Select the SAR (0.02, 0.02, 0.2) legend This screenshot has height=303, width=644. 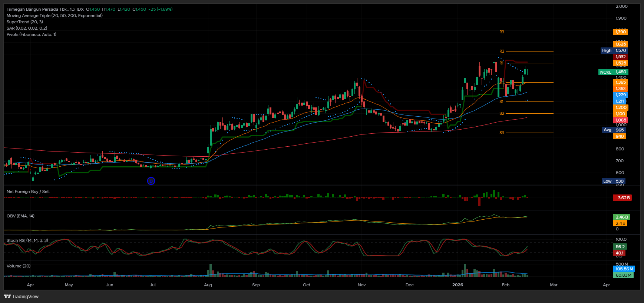pyautogui.click(x=27, y=28)
